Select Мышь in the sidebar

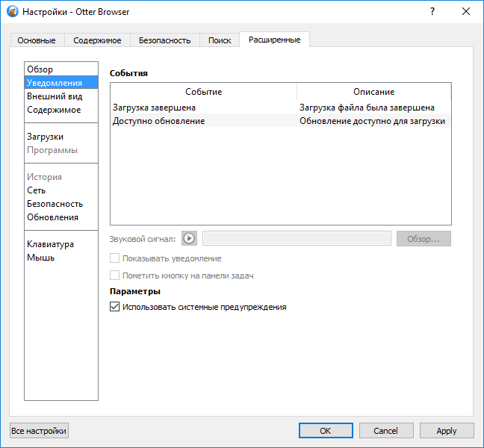pyautogui.click(x=61, y=258)
